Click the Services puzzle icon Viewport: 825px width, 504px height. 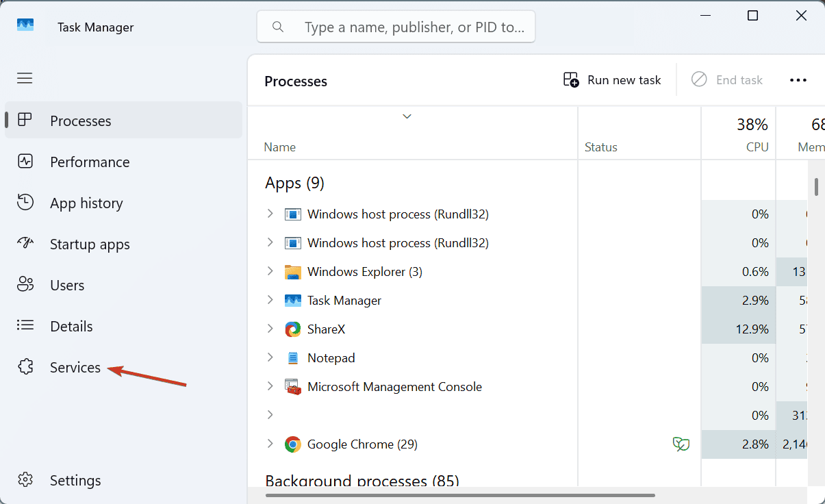coord(25,367)
